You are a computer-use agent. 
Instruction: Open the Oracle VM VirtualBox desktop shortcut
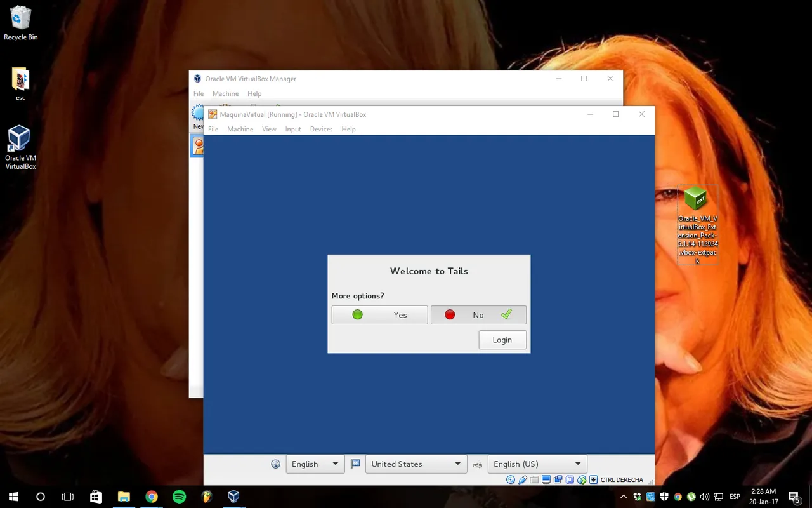tap(20, 147)
